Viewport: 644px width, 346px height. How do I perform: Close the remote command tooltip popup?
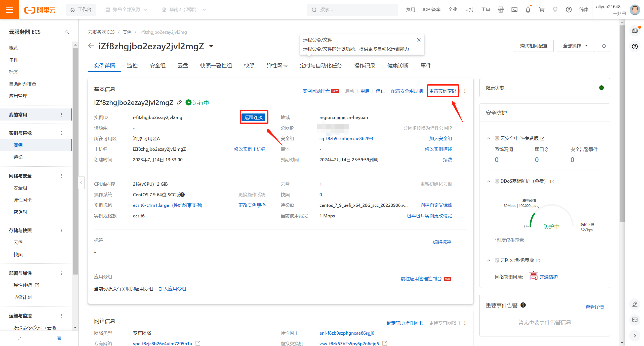419,40
